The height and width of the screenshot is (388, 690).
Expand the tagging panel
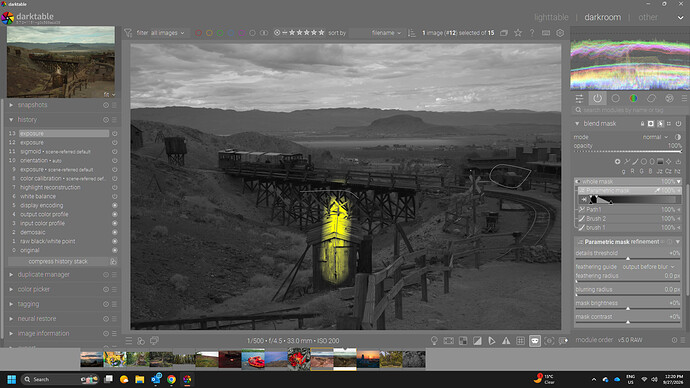[x=11, y=304]
